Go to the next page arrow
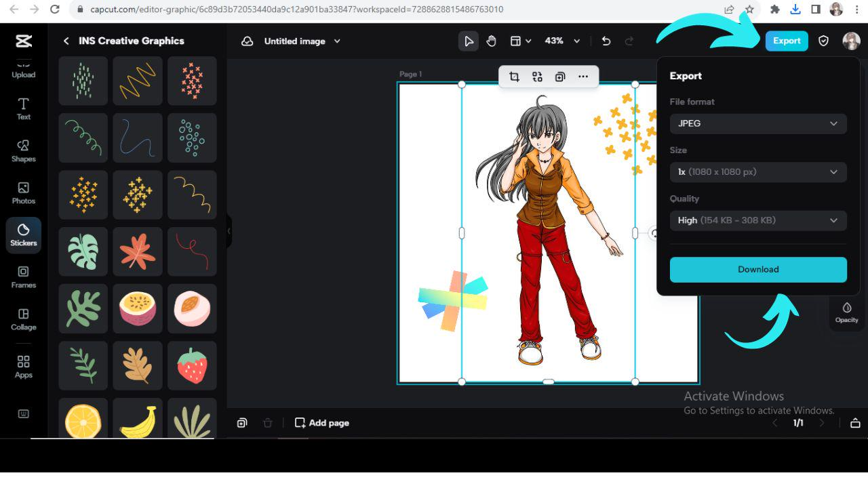The image size is (868, 488). (x=822, y=423)
